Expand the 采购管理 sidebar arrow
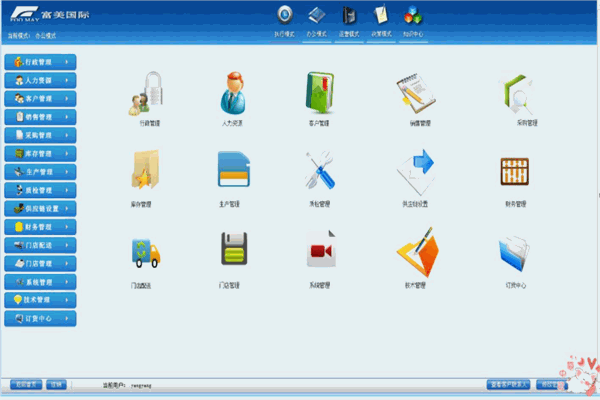Image resolution: width=600 pixels, height=400 pixels. (x=67, y=136)
